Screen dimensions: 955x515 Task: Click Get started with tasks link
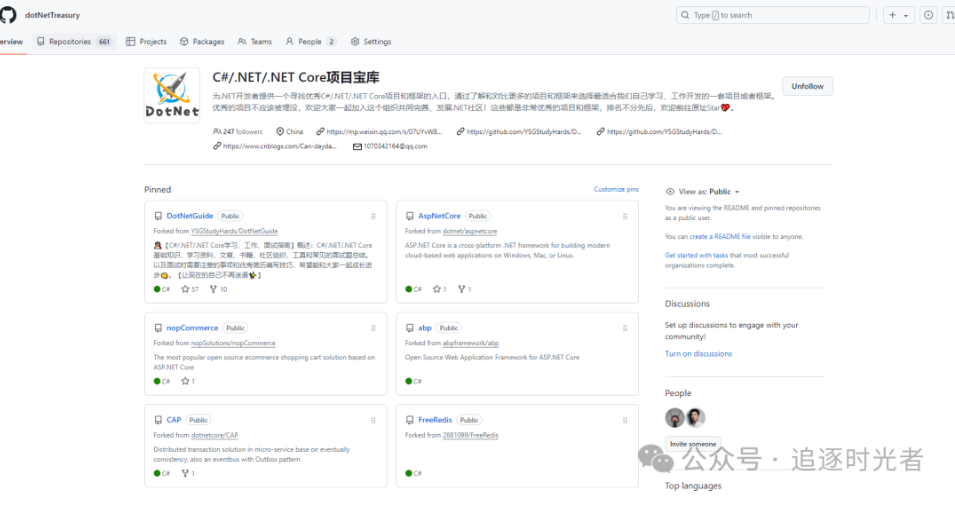click(x=696, y=255)
